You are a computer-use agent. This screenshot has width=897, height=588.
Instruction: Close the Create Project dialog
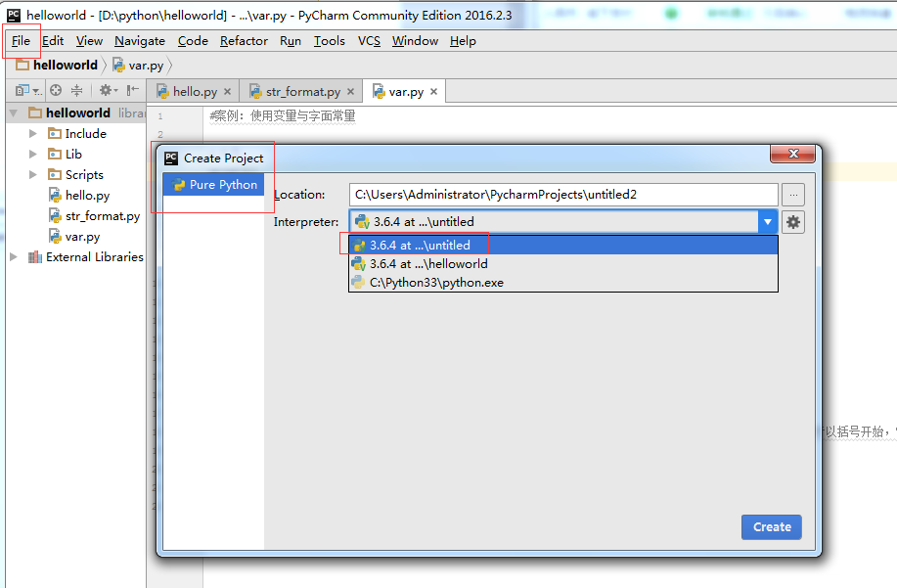point(793,154)
